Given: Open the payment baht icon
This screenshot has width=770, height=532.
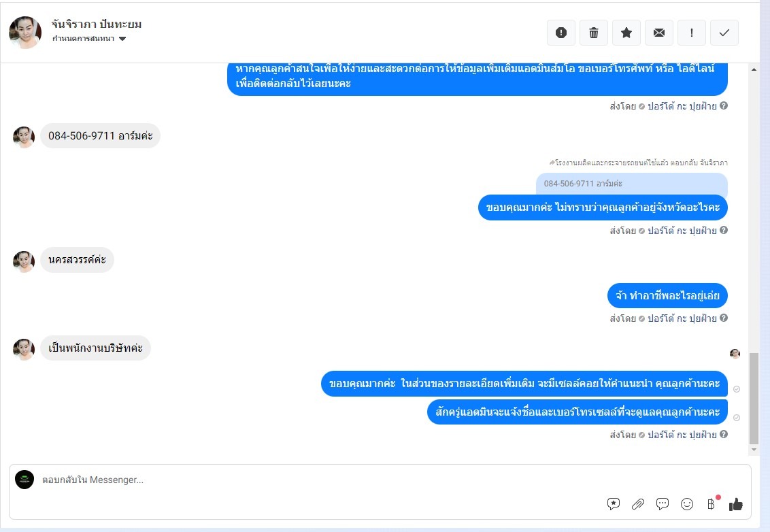Looking at the screenshot, I should [x=711, y=504].
